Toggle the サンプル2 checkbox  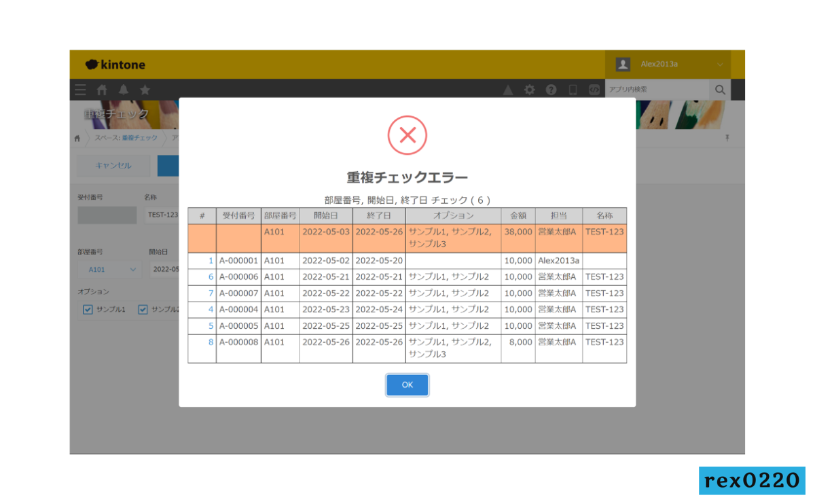(143, 310)
